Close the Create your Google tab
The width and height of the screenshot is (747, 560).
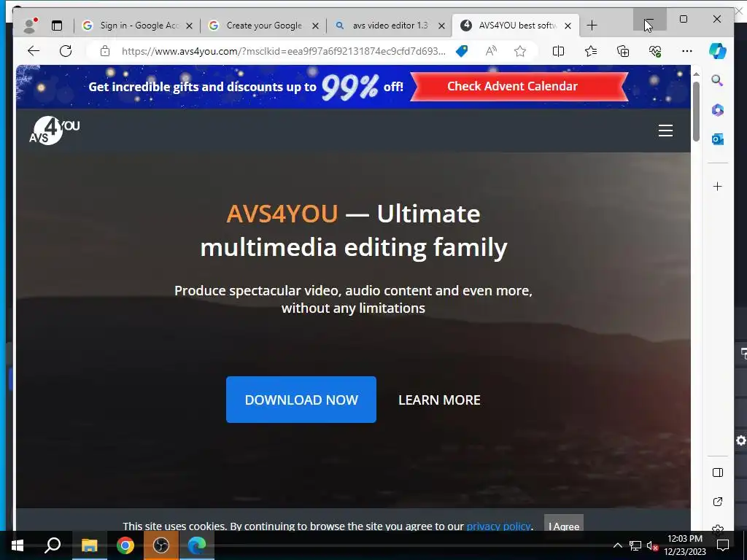pos(315,26)
